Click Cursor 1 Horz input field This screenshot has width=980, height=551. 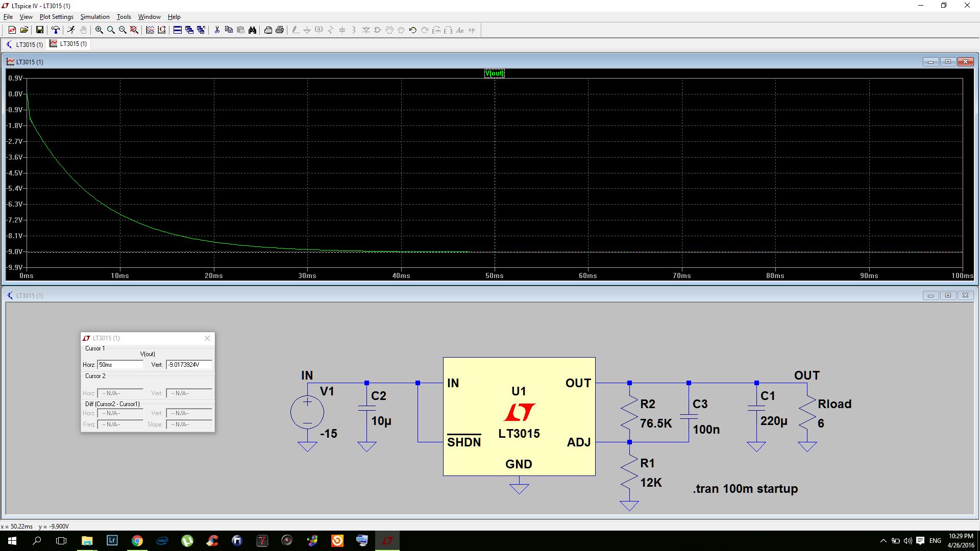(x=120, y=365)
